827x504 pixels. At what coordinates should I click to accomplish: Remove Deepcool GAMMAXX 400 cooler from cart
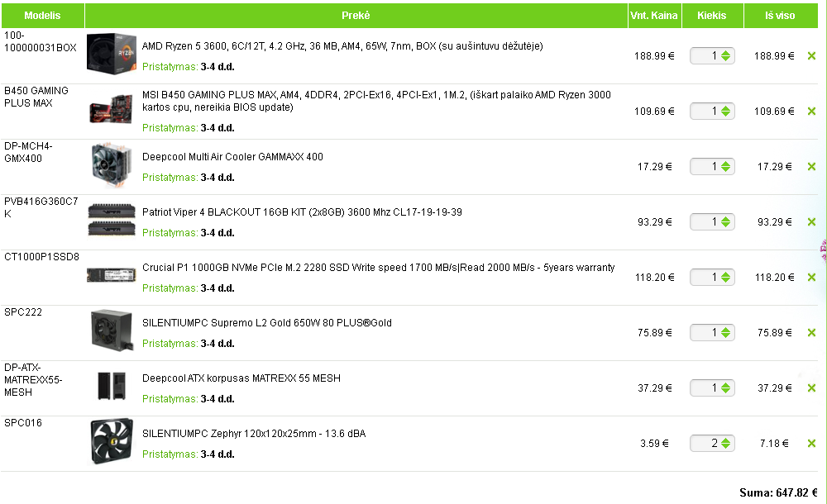pyautogui.click(x=811, y=167)
